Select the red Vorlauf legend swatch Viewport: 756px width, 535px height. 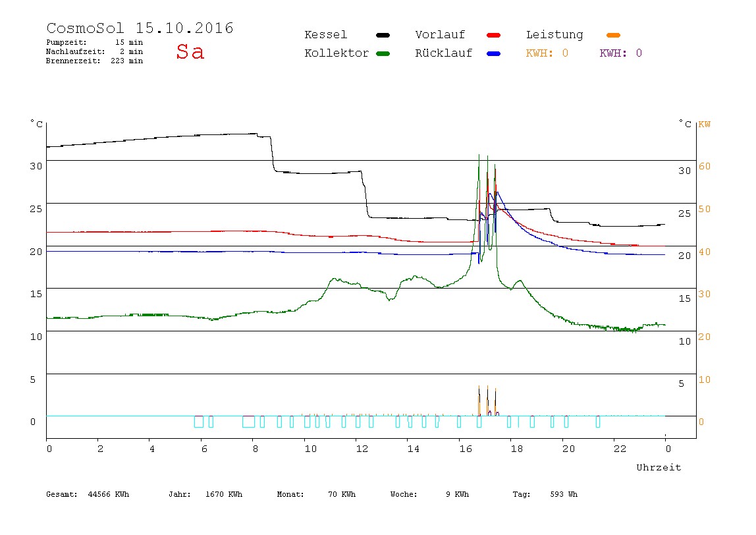(x=494, y=35)
